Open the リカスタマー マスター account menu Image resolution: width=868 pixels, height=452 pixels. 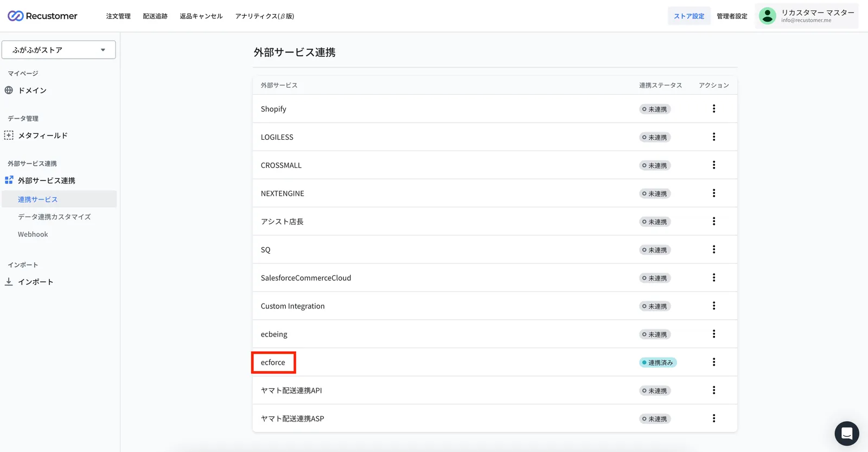coord(807,16)
